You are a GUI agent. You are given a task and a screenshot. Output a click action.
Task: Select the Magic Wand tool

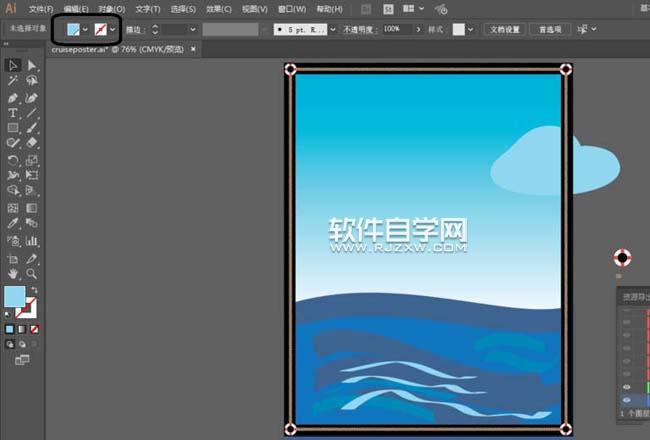[12, 81]
